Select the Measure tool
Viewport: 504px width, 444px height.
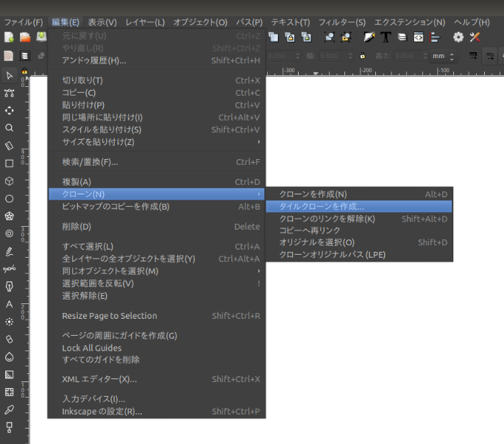(x=10, y=146)
